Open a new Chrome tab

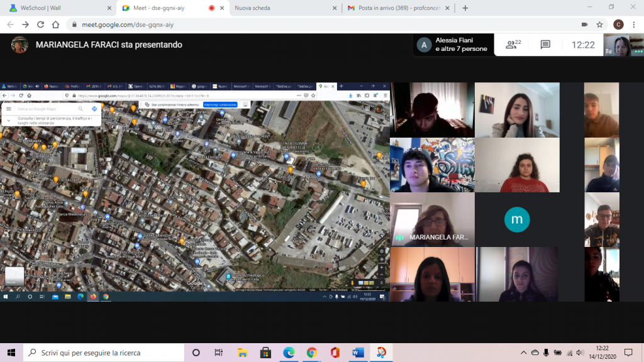coord(465,8)
